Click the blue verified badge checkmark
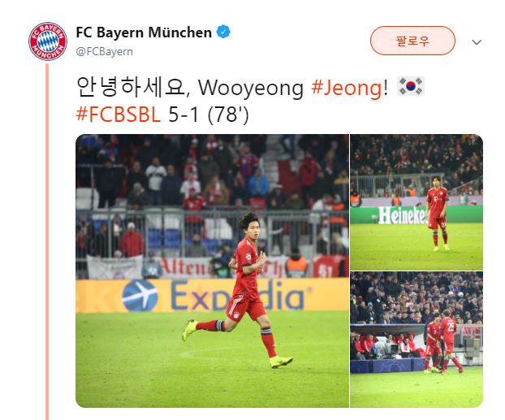This screenshot has height=420, width=505. click(223, 32)
